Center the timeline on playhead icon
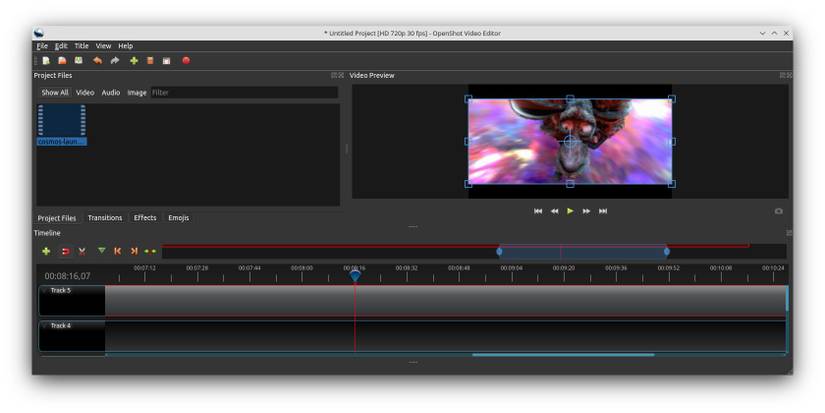Viewport: 825px width, 413px height. pyautogui.click(x=150, y=251)
